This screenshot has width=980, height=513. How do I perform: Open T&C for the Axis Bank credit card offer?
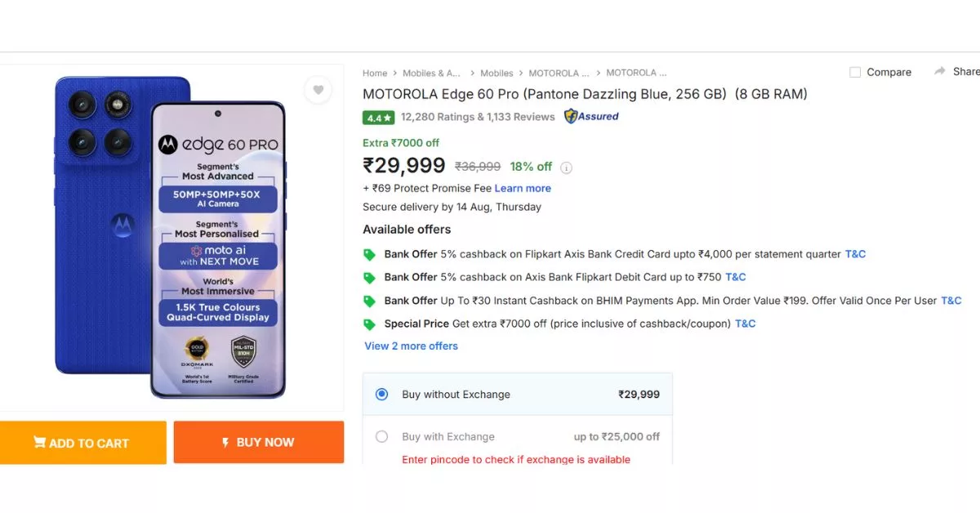pos(855,254)
